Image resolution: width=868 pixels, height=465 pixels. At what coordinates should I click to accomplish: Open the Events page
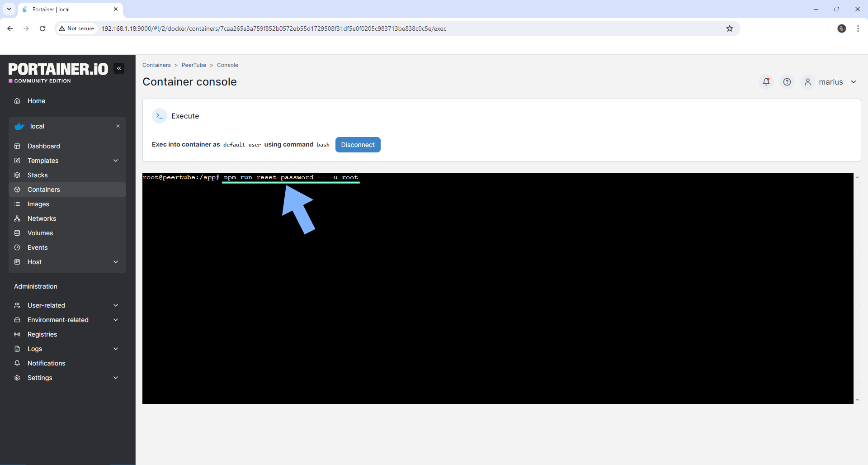click(37, 247)
